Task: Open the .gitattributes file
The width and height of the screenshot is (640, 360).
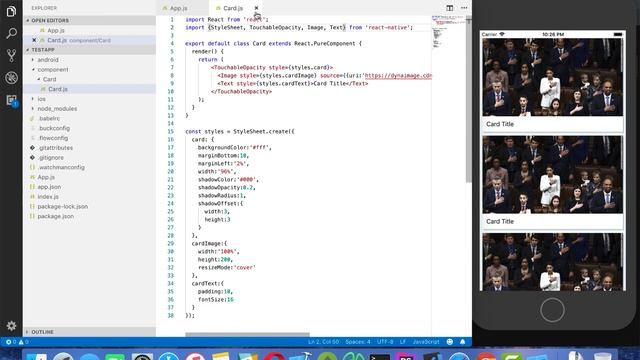Action: (x=55, y=148)
